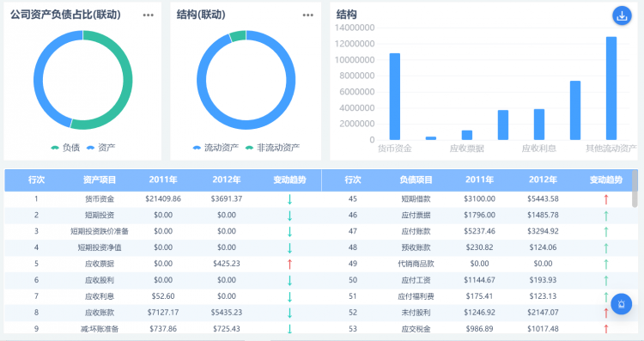Click the green up arrow in 应付账款 row
The width and height of the screenshot is (644, 341).
(606, 232)
